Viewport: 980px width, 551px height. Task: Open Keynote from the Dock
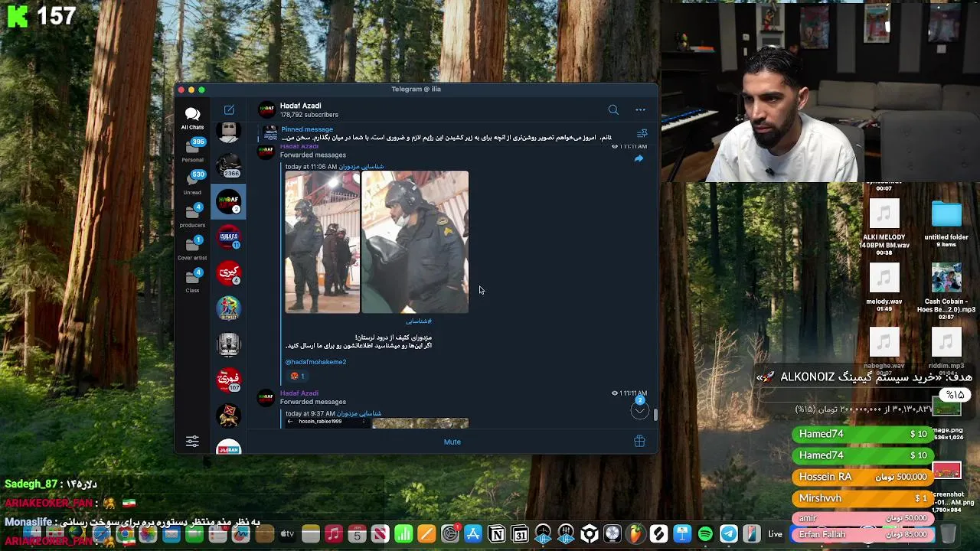[x=682, y=533]
